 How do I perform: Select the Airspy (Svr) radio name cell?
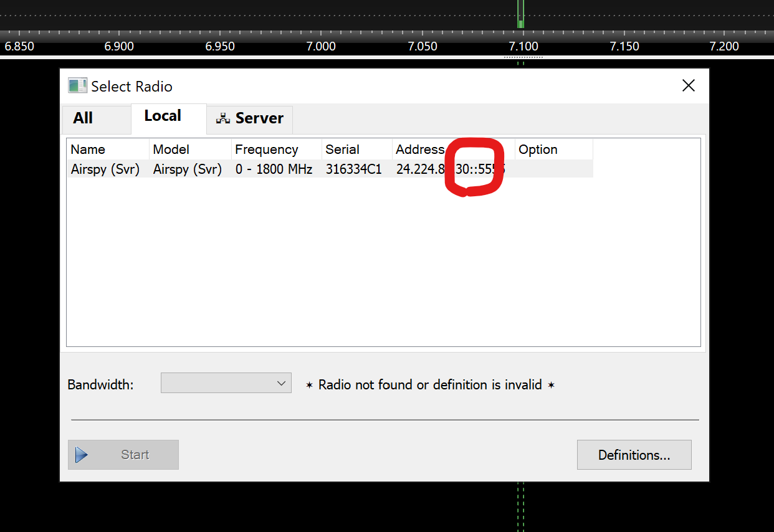coord(105,169)
